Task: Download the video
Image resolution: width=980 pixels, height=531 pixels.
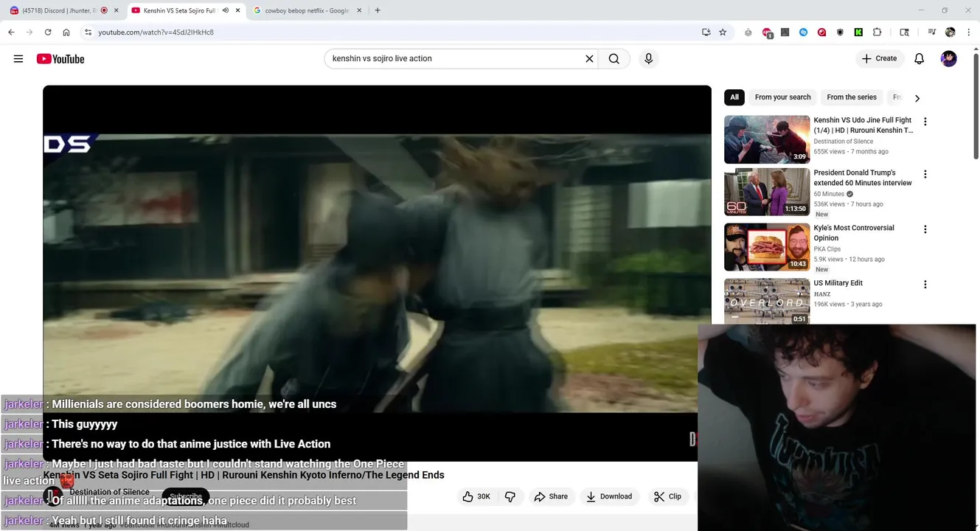Action: pos(609,496)
